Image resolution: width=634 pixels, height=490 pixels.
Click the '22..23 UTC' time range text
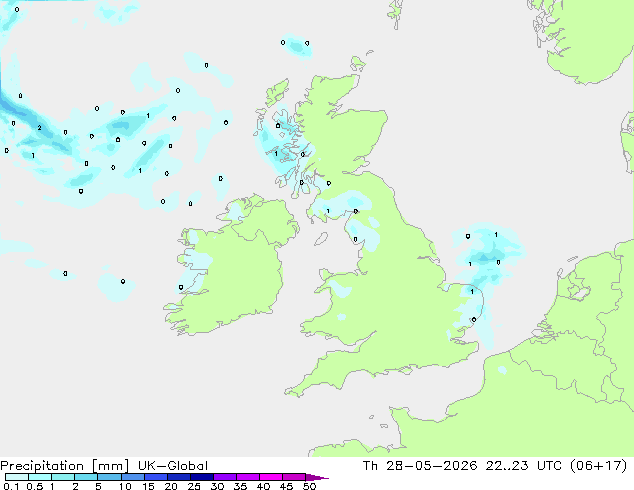(524, 466)
